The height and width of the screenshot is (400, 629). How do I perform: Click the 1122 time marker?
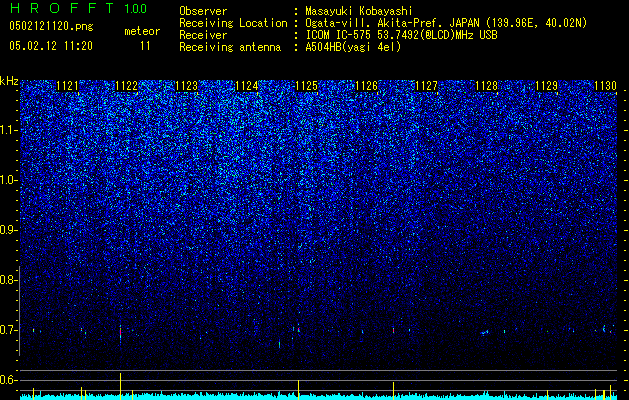127,86
